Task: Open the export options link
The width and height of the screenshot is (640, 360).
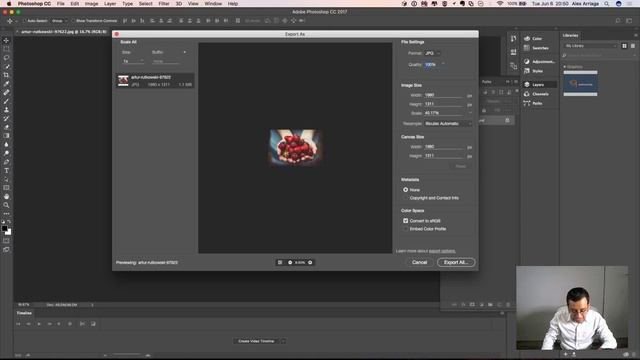Action: [442, 251]
